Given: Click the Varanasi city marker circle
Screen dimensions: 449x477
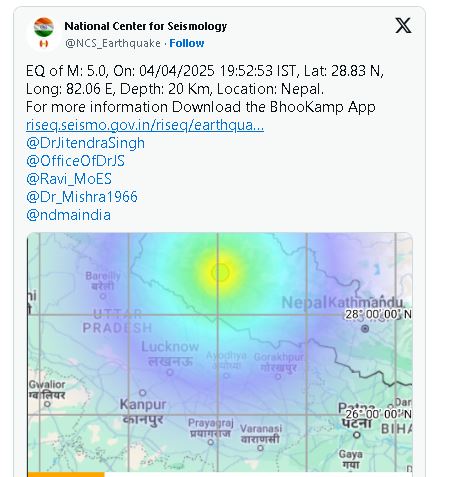Looking at the screenshot, I should pyautogui.click(x=260, y=448).
